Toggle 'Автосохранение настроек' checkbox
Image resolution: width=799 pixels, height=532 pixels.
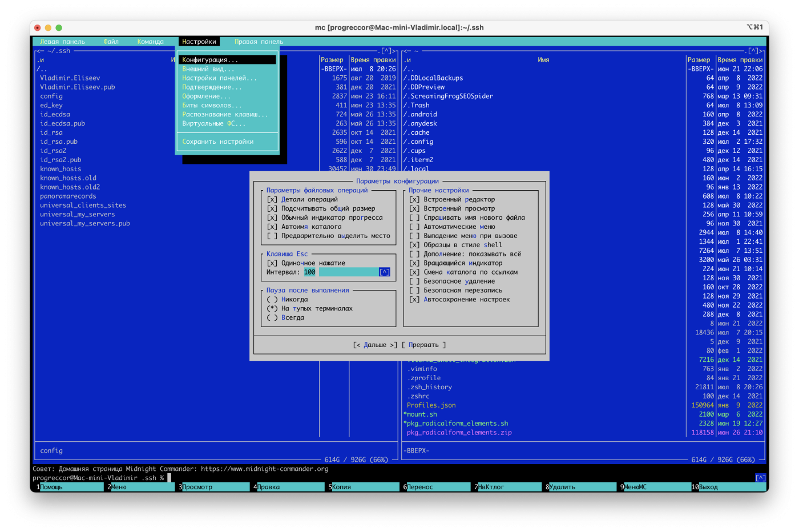(x=414, y=300)
